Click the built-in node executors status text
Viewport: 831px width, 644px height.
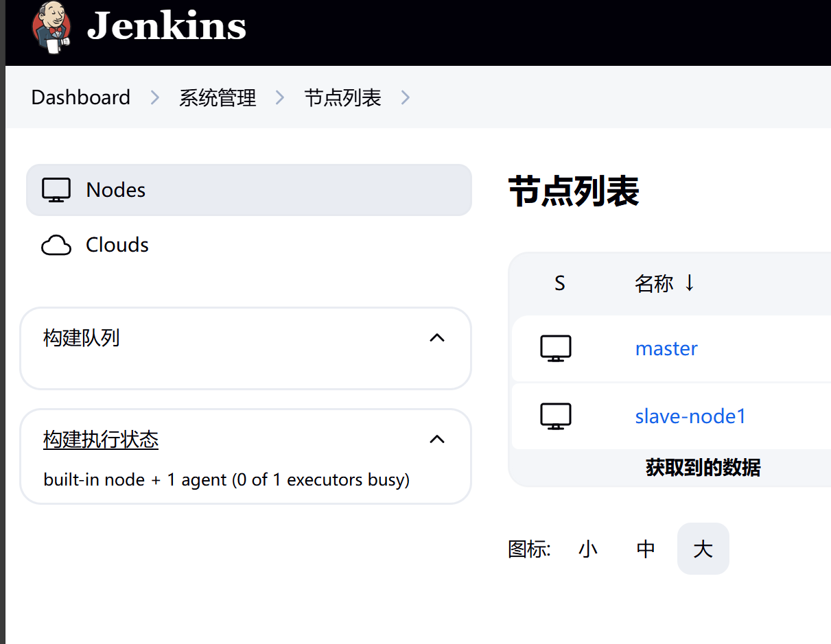(226, 479)
